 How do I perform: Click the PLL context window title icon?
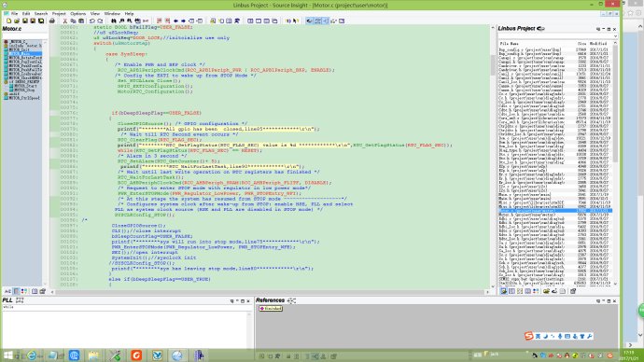pos(20,300)
